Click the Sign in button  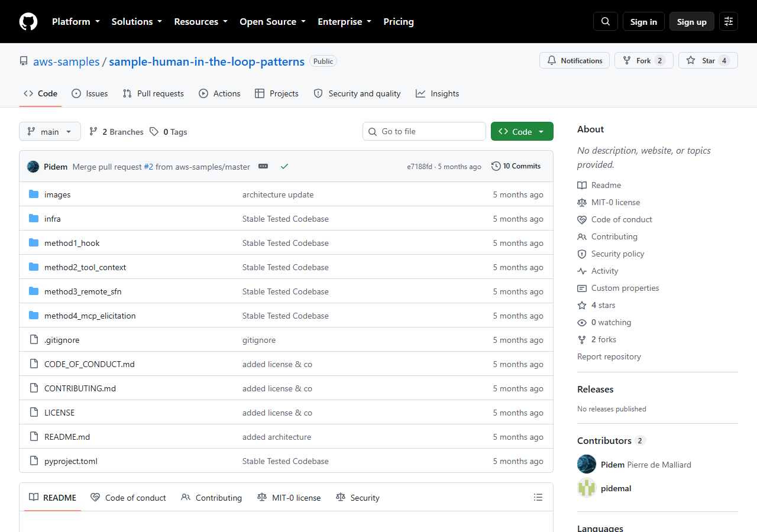643,22
